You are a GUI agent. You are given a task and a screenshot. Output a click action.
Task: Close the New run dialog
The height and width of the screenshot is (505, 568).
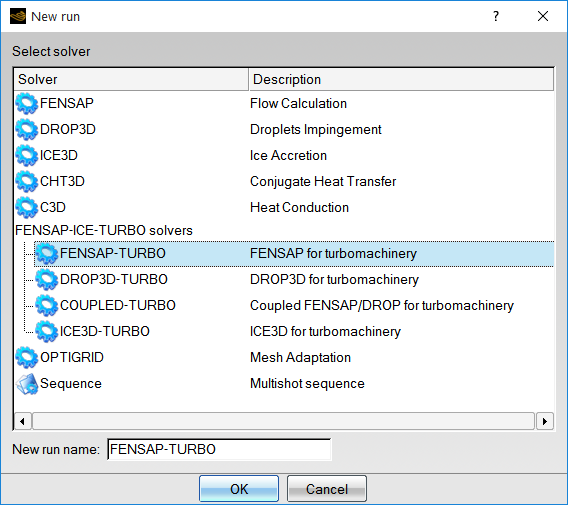coord(543,16)
